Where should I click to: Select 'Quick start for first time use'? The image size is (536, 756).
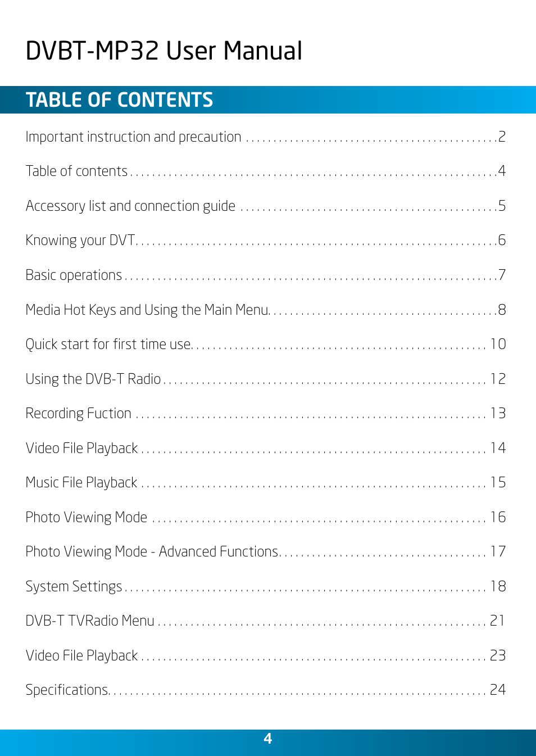(x=266, y=344)
